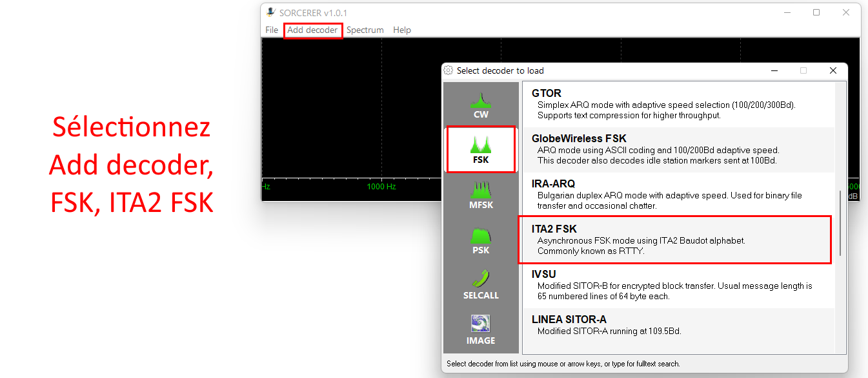Close the Select decoder to load dialog
The image size is (868, 378).
(x=833, y=70)
